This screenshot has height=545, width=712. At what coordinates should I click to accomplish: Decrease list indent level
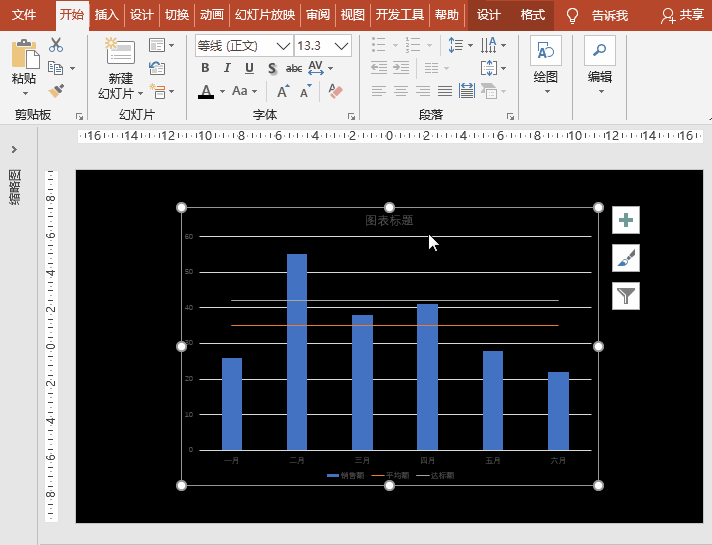379,68
